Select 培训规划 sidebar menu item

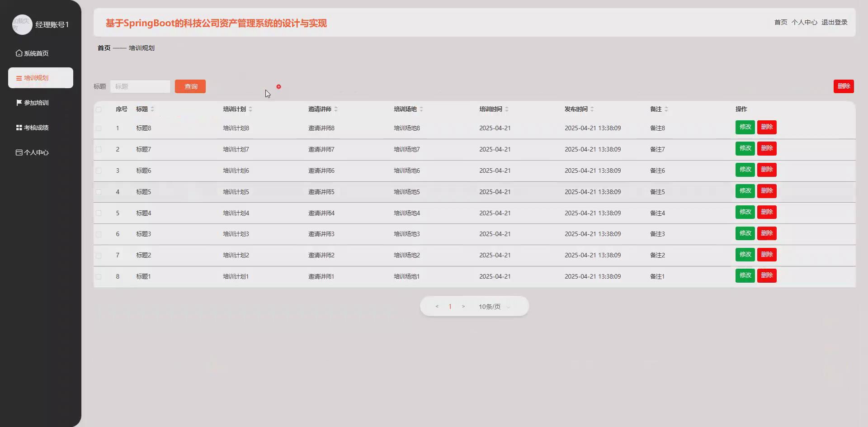pos(41,78)
